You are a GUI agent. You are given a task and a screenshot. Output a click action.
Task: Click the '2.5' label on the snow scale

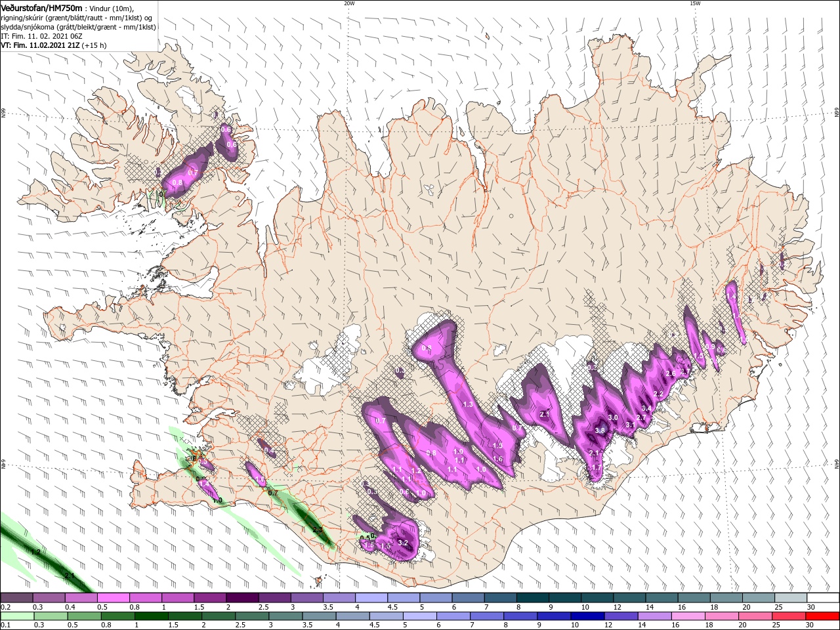pyautogui.click(x=263, y=607)
